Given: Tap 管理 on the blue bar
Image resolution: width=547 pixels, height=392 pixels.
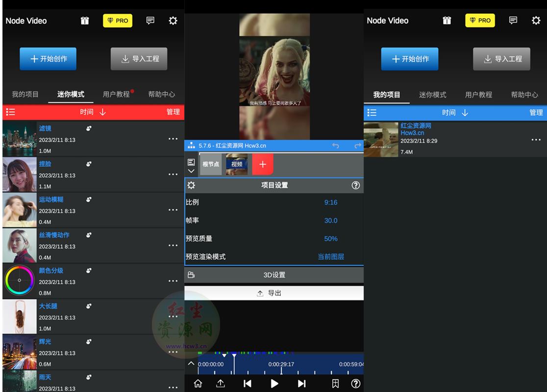Looking at the screenshot, I should [x=536, y=113].
